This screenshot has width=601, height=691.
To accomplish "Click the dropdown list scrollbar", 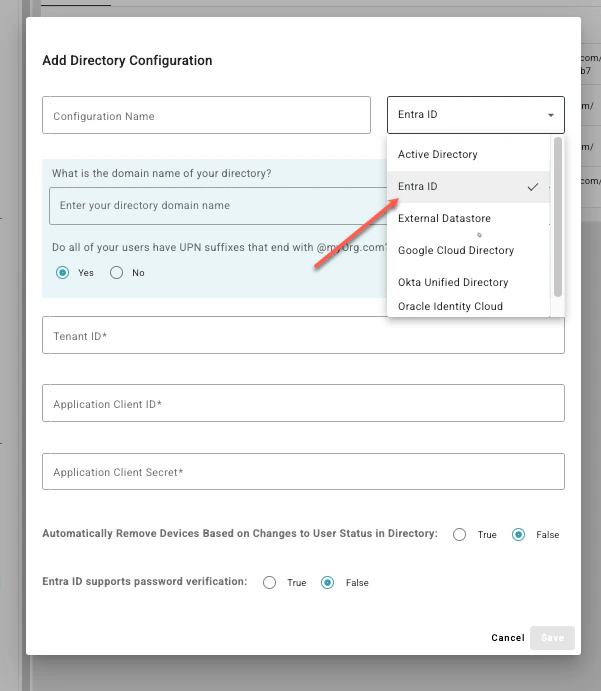I will (x=558, y=217).
